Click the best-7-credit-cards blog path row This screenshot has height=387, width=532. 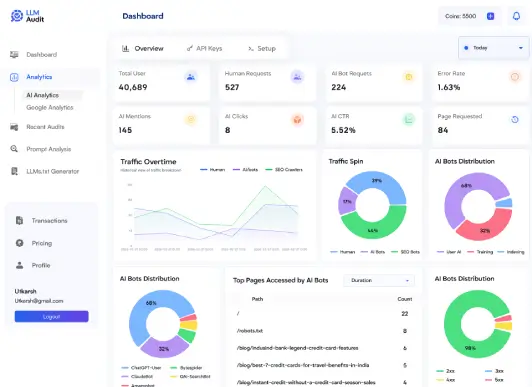tap(324, 365)
